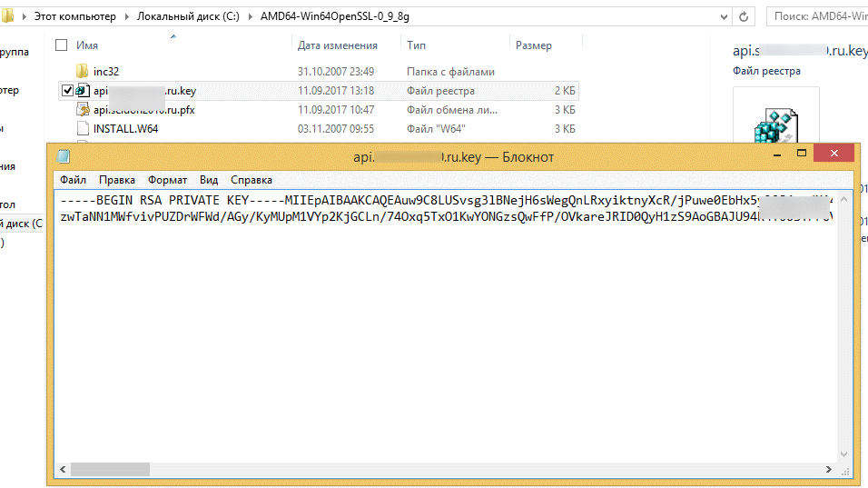Click Notepad horizontal scrollbar thumb

coord(111,470)
